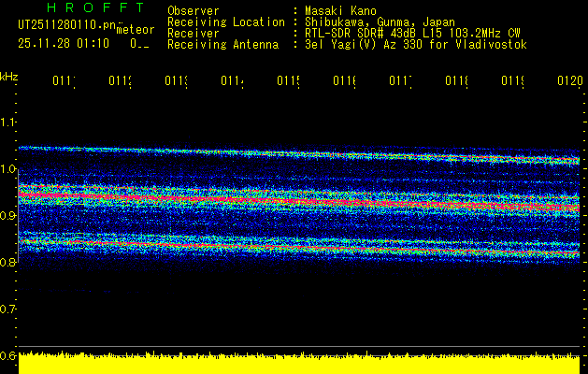The image size is (588, 374).
Task: Click the 25.11.28 01:10 timestamp
Action: click(65, 44)
